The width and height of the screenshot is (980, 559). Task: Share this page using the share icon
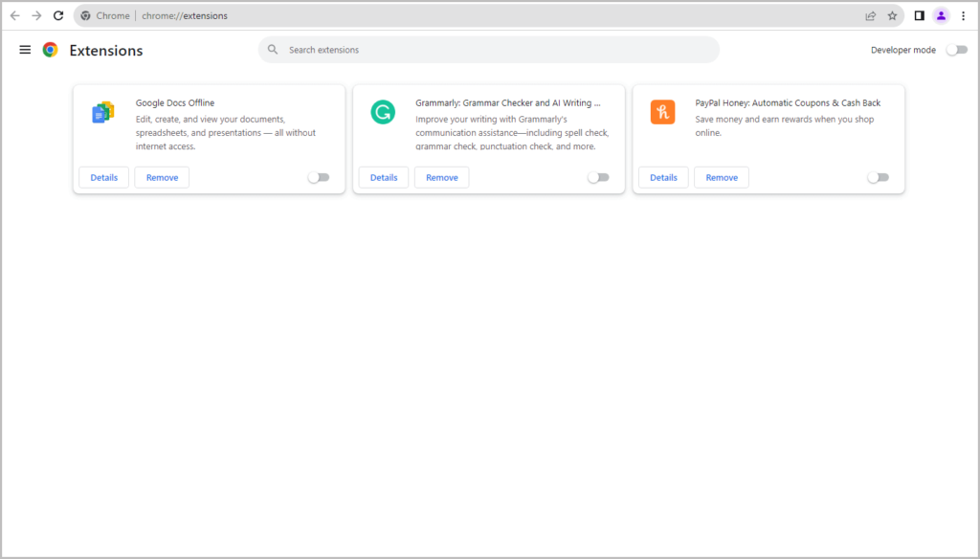[871, 15]
